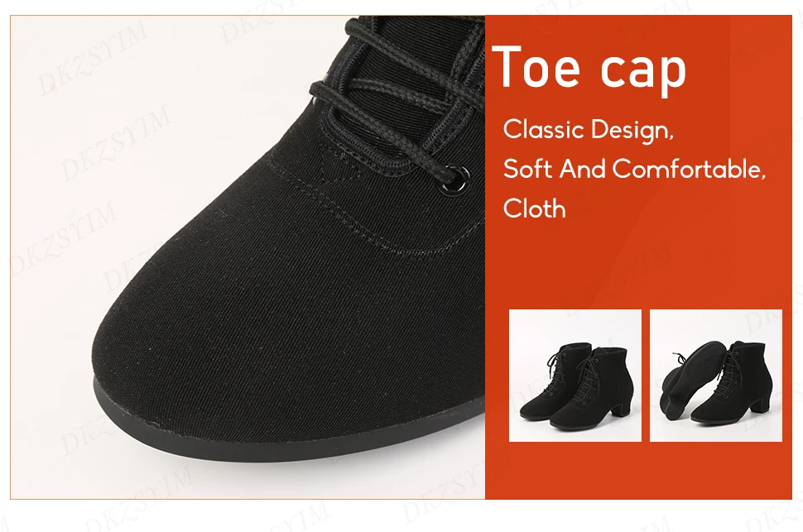Click the word "Comfortable," in the description
This screenshot has width=803, height=532.
click(x=690, y=169)
